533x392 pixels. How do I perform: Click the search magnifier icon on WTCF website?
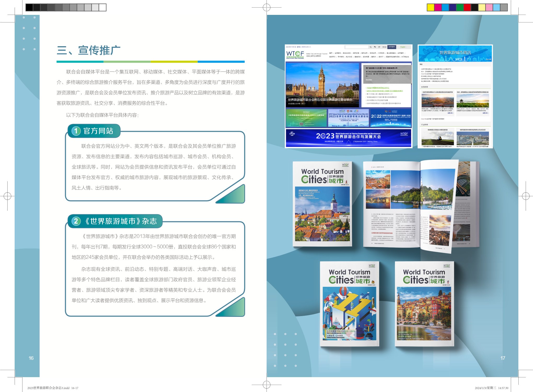click(370, 47)
